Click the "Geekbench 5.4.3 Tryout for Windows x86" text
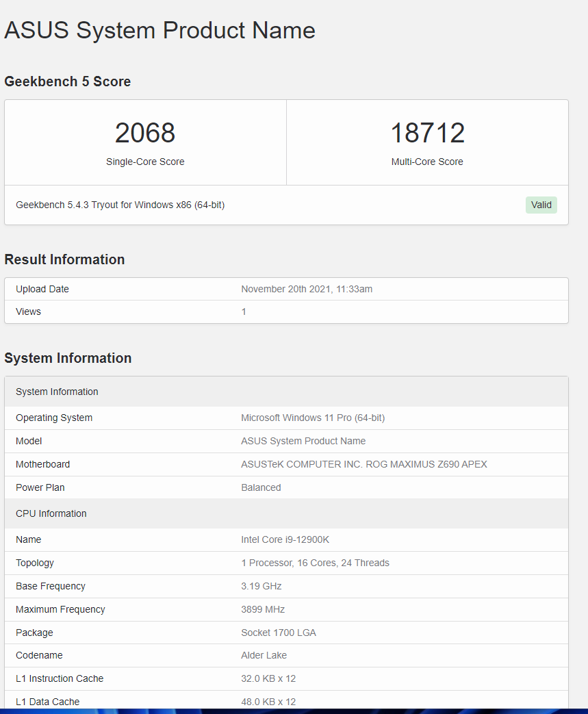The image size is (588, 714). [x=120, y=205]
